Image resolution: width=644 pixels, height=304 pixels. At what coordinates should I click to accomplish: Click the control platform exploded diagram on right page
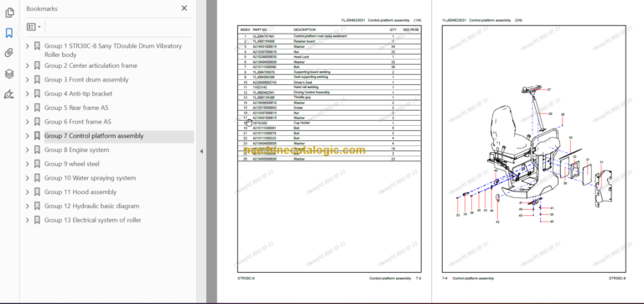(x=533, y=155)
